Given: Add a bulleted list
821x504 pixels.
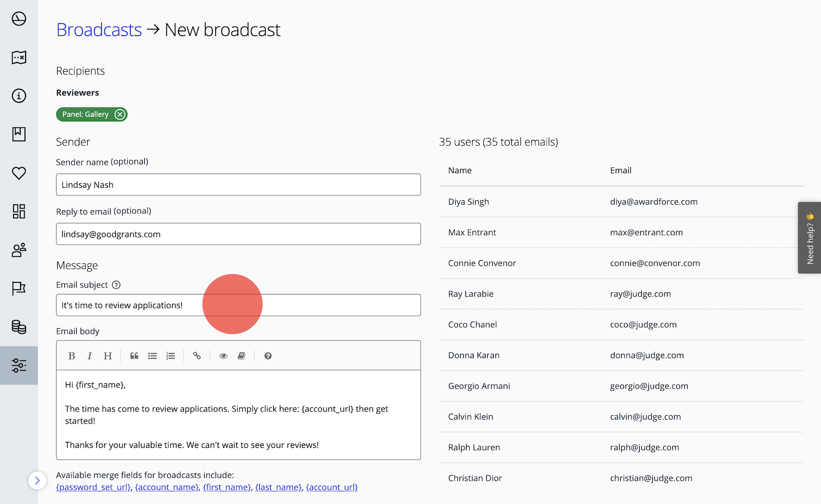Looking at the screenshot, I should [x=152, y=356].
